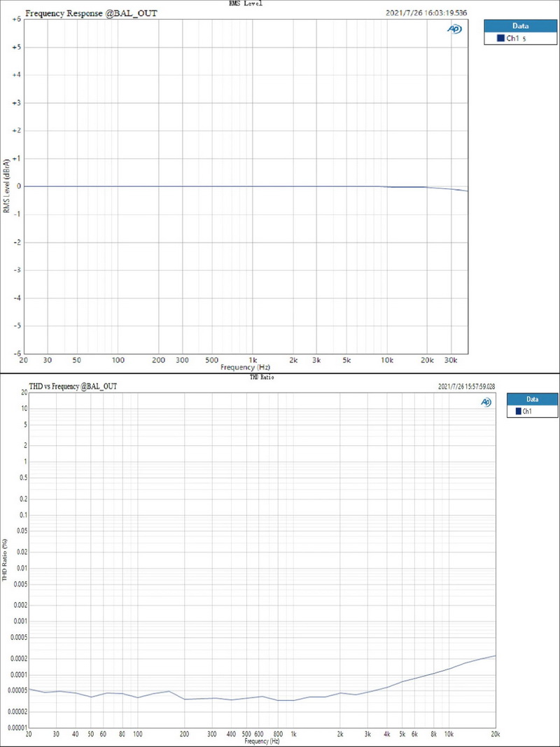
Task: Select the Frequency Response @BAL_OUT chart
Action: [x=245, y=186]
